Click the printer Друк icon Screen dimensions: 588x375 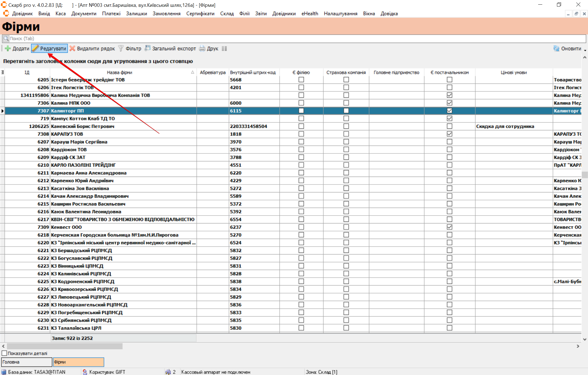tap(202, 48)
